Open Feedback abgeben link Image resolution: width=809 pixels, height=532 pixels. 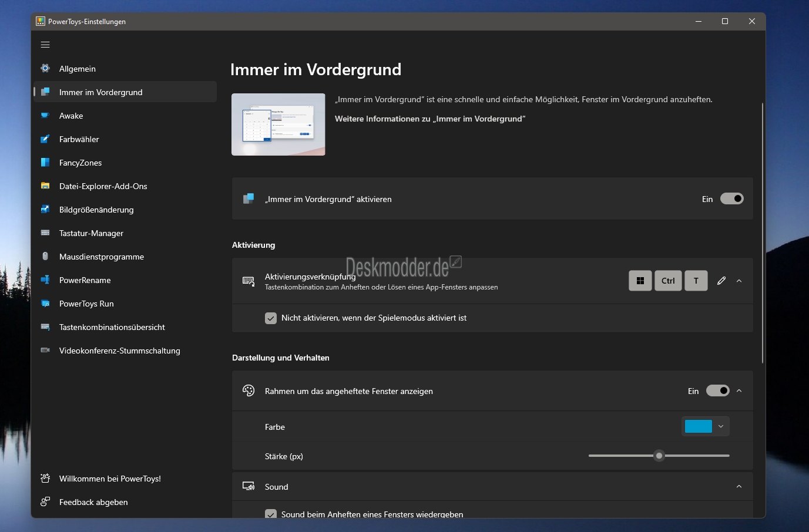click(125, 502)
